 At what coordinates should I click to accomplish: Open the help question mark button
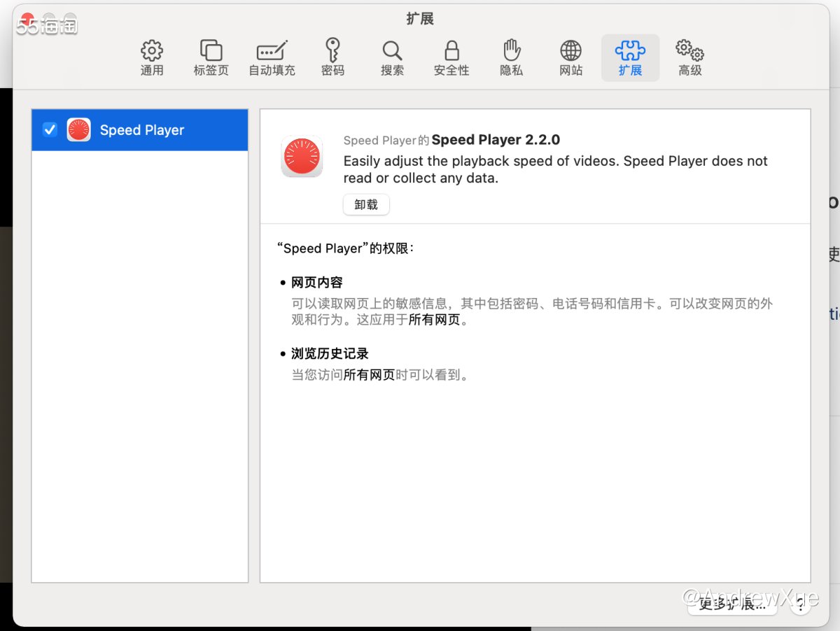coord(800,605)
